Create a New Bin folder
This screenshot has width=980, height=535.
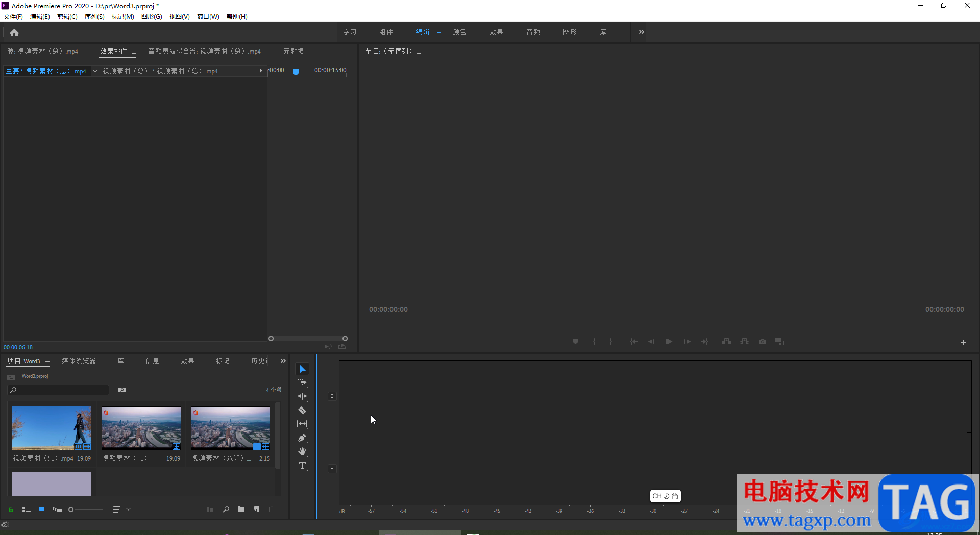(x=241, y=509)
